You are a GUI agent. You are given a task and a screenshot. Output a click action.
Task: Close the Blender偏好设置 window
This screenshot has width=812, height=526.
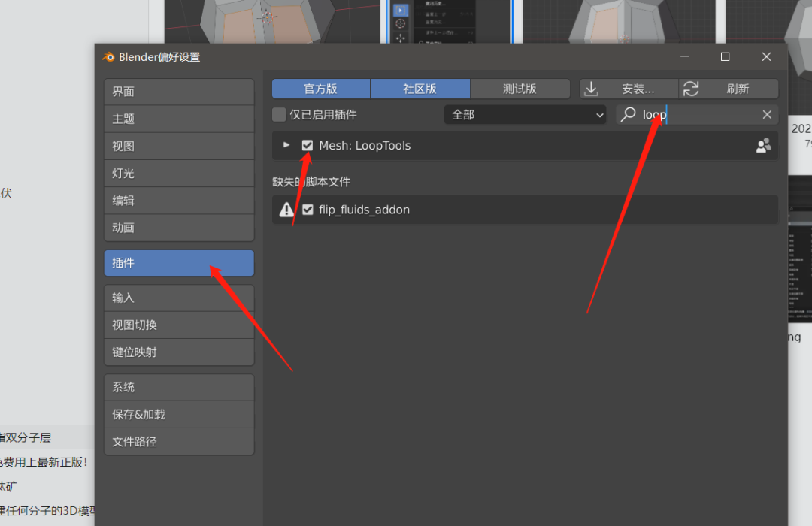(766, 56)
